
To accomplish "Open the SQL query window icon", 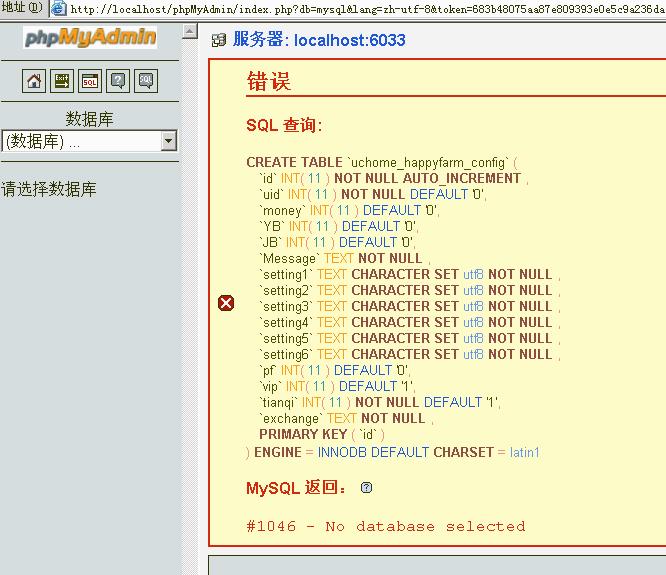I will tap(90, 81).
